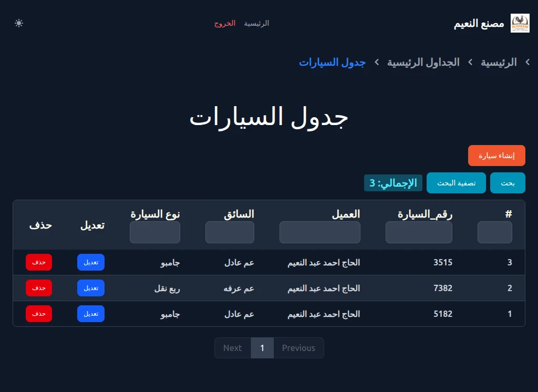This screenshot has width=538, height=392.
Task: Toggle the light/dark theme sun icon
Action: [x=19, y=23]
